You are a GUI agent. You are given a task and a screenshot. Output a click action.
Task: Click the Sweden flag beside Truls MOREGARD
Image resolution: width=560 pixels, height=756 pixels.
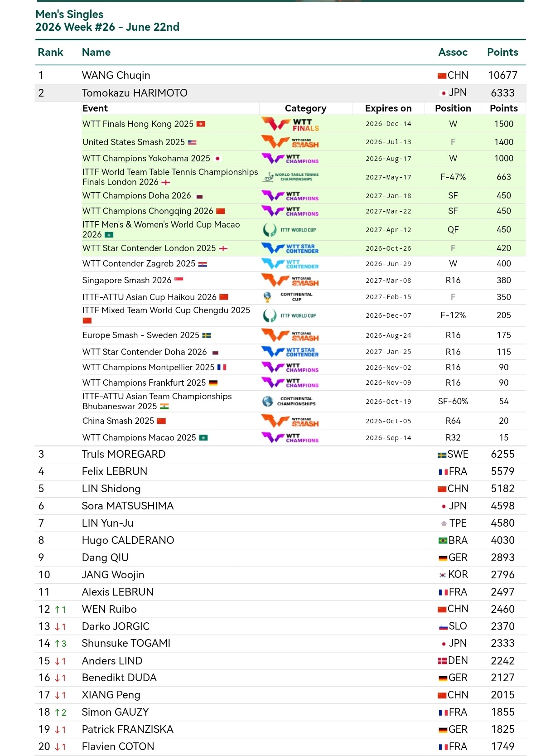point(442,455)
